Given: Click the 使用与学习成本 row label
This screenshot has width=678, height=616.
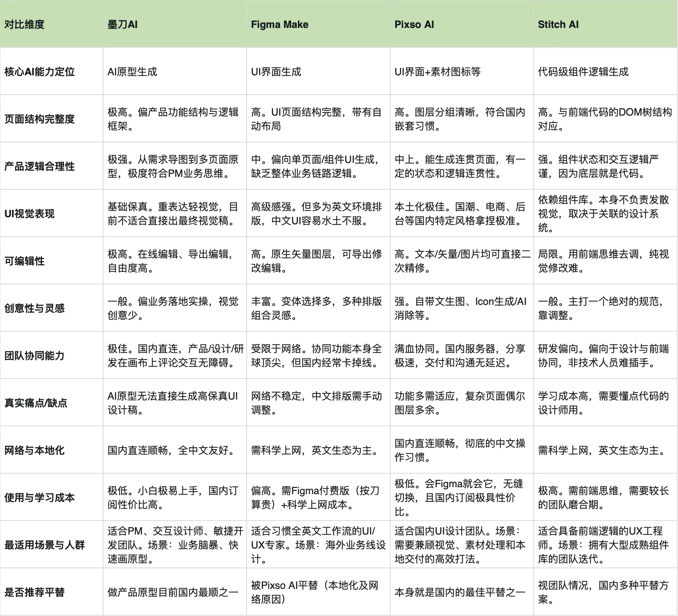Looking at the screenshot, I should coord(52,497).
